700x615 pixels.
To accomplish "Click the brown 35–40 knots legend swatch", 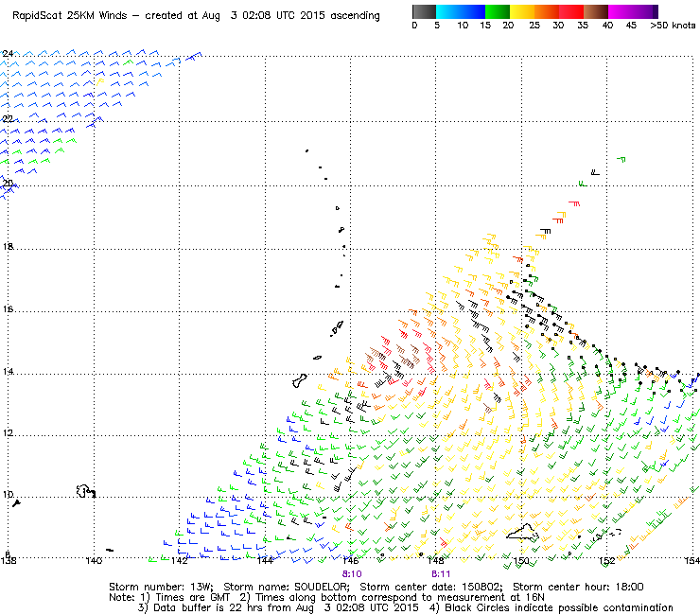I will 596,11.
